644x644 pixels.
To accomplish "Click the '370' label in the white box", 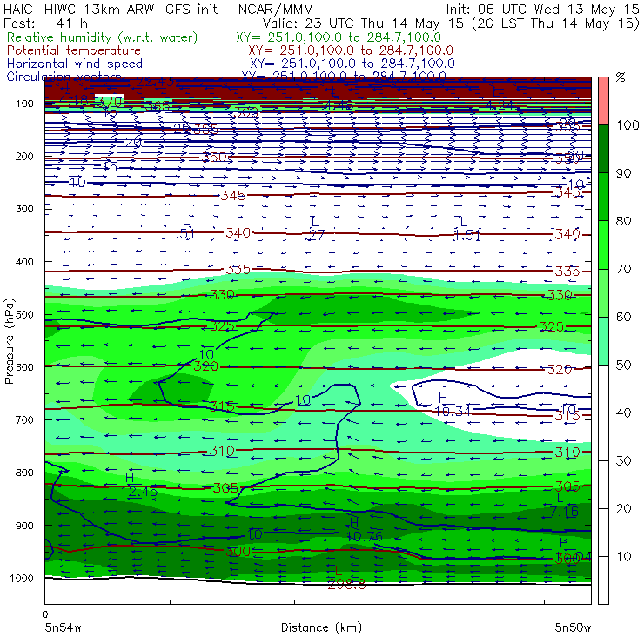I will tap(109, 101).
